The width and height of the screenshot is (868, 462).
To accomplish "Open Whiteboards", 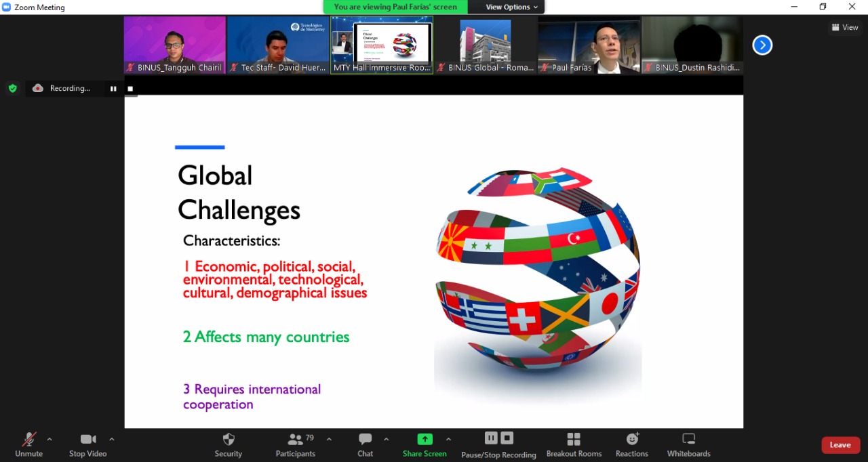I will (x=688, y=444).
